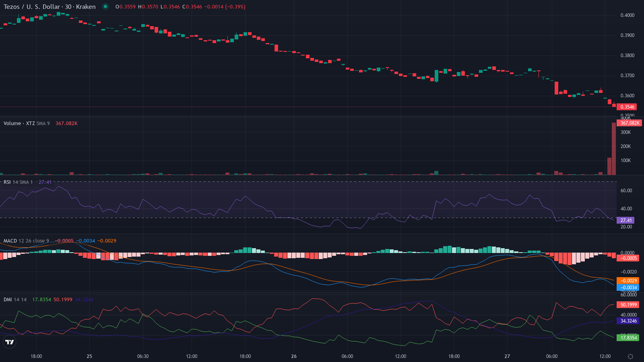The height and width of the screenshot is (362, 644).
Task: Click the Tezos / U. S. Dollar symbol title
Action: pos(49,7)
